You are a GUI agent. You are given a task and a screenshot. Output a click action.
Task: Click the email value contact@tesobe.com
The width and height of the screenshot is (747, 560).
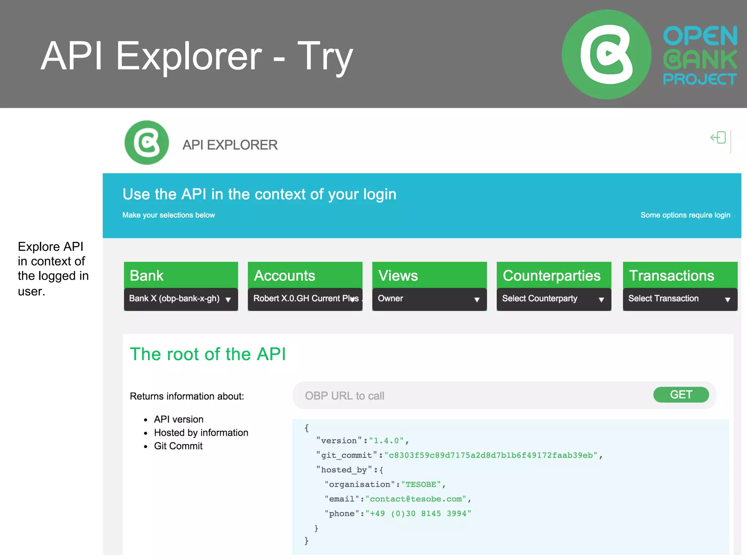point(416,499)
